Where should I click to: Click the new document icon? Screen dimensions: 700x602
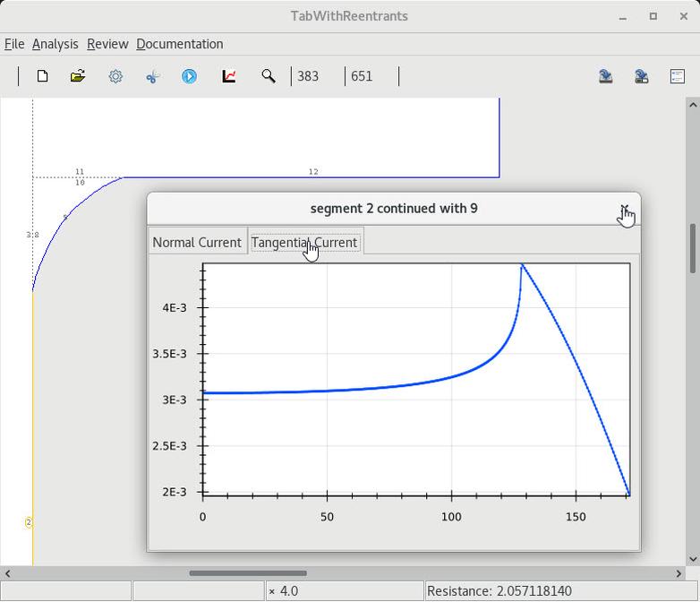42,76
